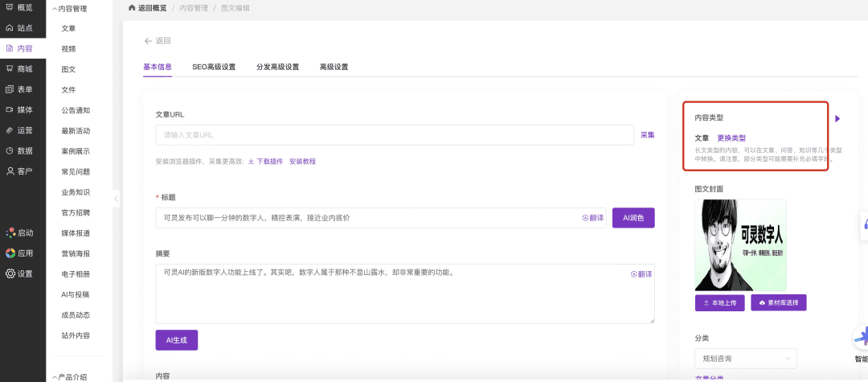Expand the 产品介绍 menu group

(69, 377)
